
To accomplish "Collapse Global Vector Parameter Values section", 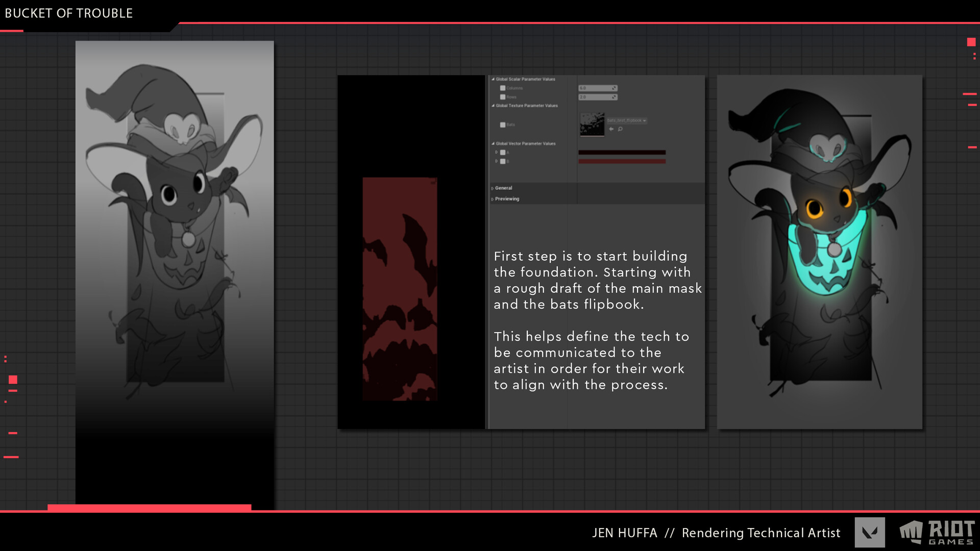I will (x=493, y=143).
